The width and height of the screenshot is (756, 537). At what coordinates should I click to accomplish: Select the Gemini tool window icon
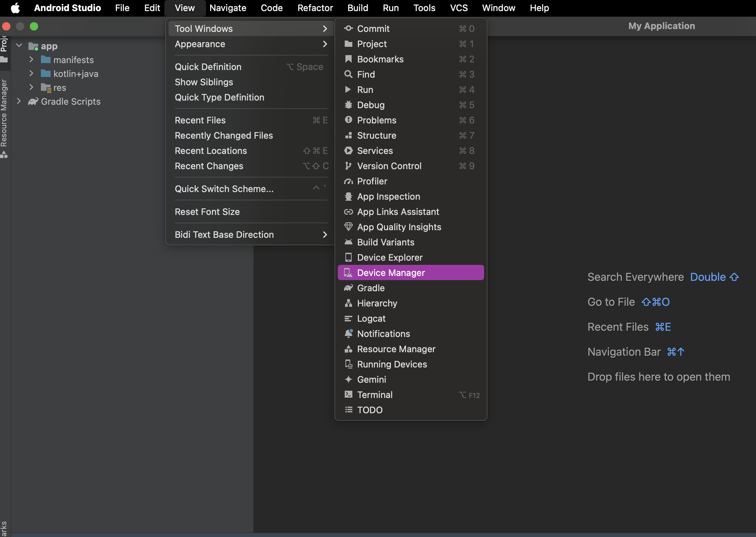click(x=347, y=379)
